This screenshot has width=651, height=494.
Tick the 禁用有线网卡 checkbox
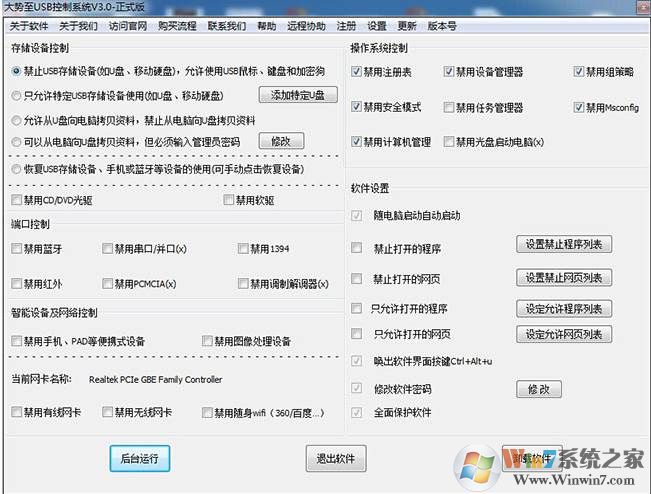[x=17, y=412]
